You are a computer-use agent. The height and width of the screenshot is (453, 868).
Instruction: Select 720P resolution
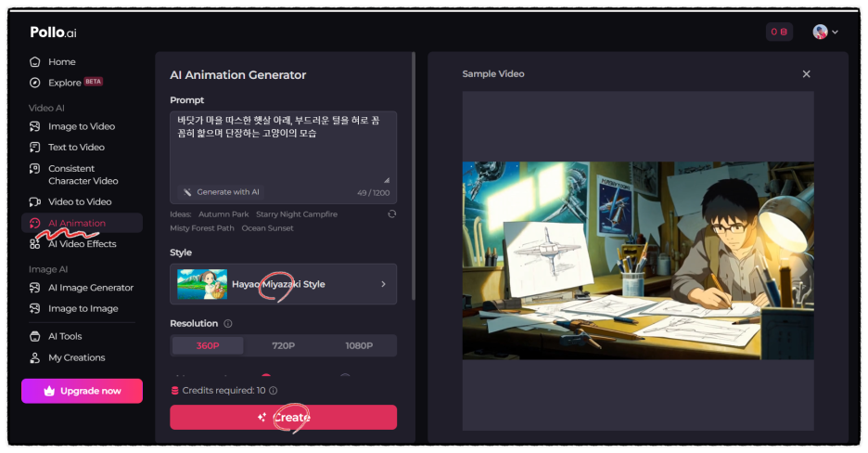(284, 345)
